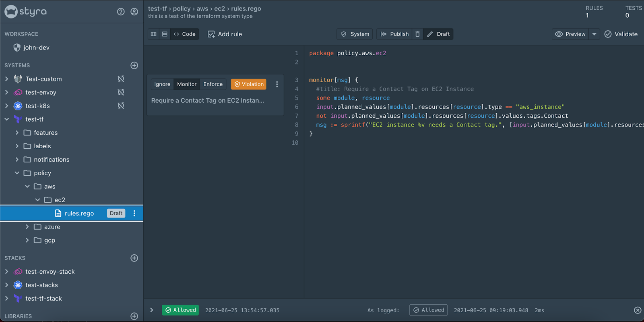
Task: Expand the notifications folder
Action: [x=17, y=160]
